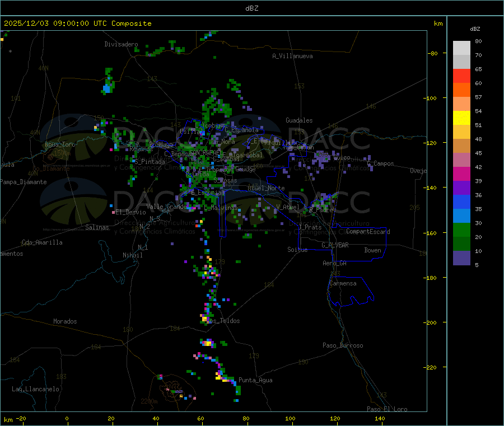Click the yellow 51-54 dBZ legend swatch

point(461,118)
